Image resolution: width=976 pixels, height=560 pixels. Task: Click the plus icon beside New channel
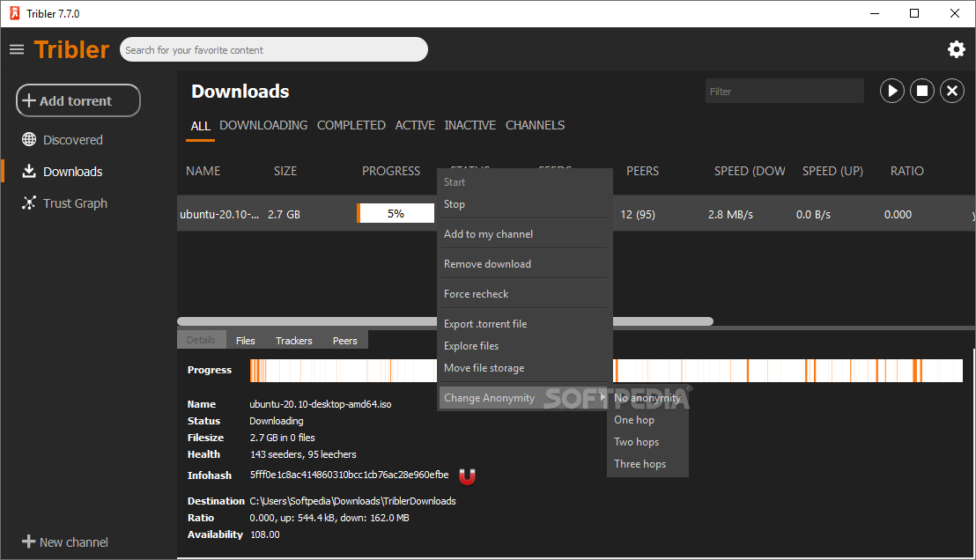click(29, 542)
